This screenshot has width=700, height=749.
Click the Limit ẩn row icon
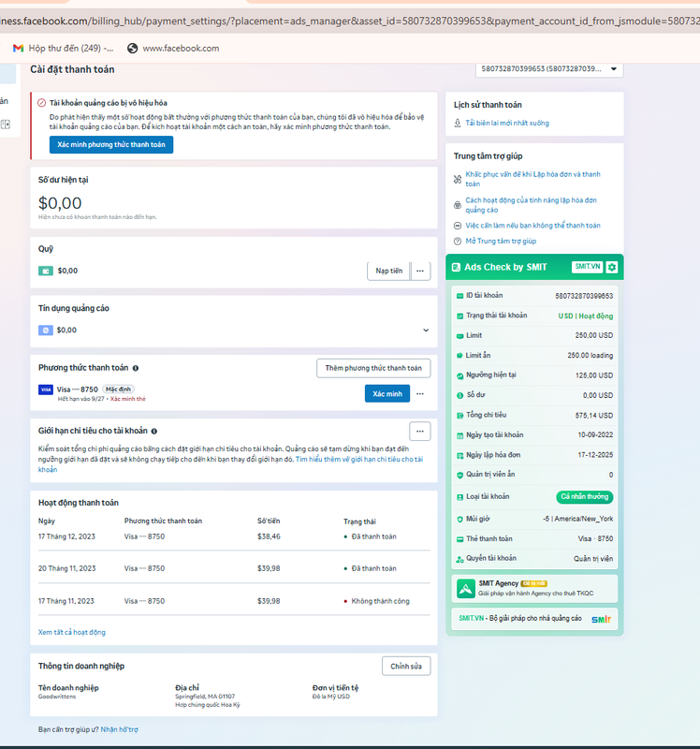[459, 356]
